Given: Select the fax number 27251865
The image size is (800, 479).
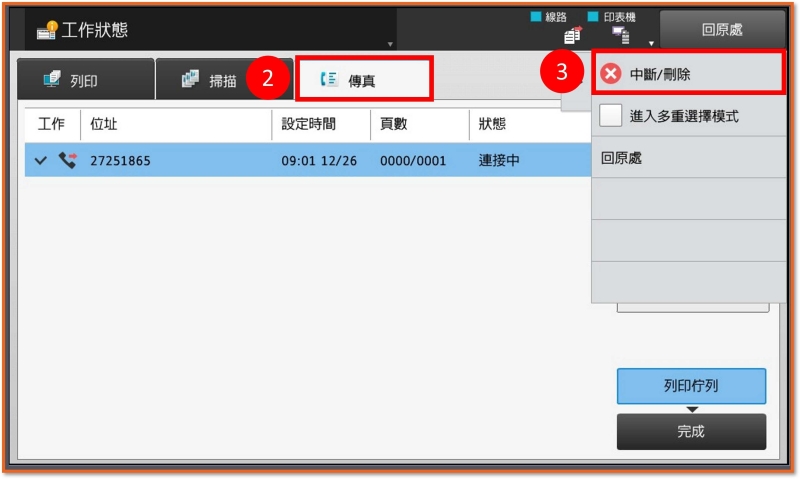Looking at the screenshot, I should tap(120, 161).
